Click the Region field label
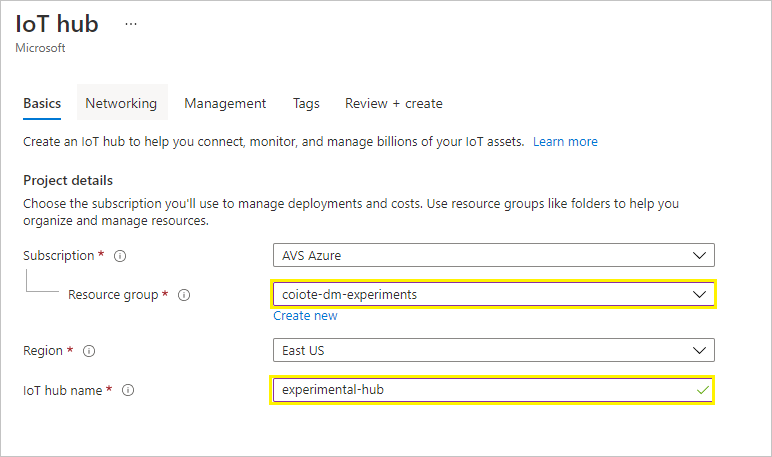Viewport: 772px width, 457px height. 43,351
